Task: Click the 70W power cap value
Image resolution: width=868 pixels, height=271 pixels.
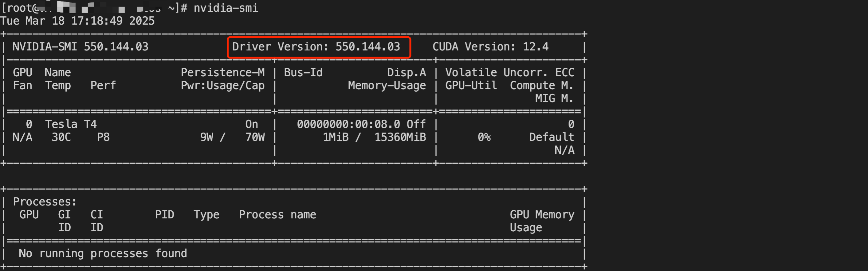Action: (x=255, y=137)
